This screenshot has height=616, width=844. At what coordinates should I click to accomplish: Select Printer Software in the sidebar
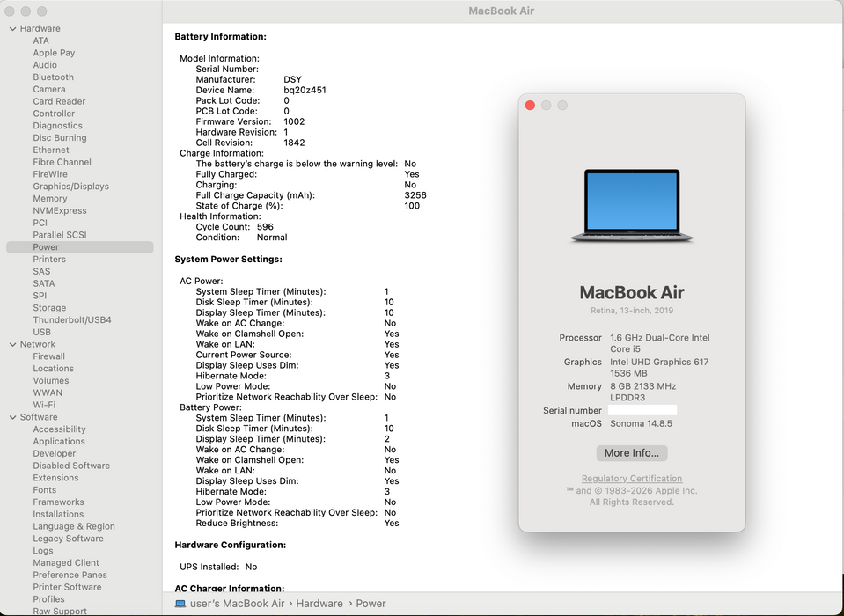[x=67, y=587]
